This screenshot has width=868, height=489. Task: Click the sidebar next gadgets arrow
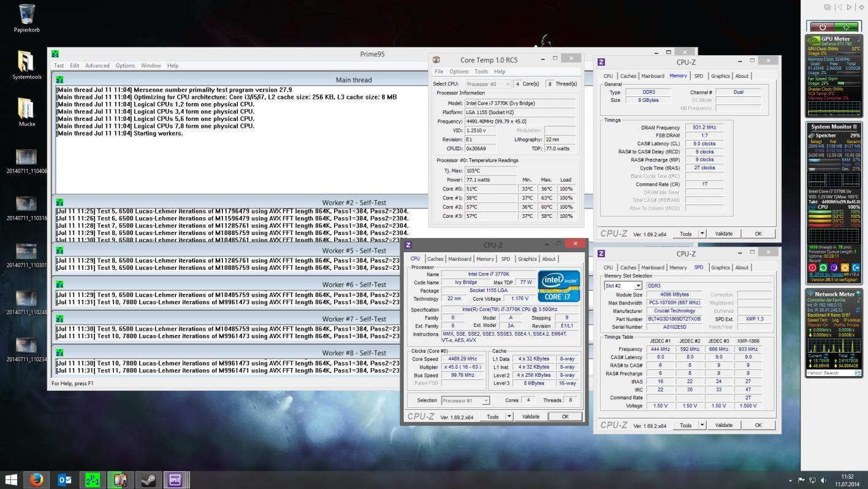click(849, 7)
